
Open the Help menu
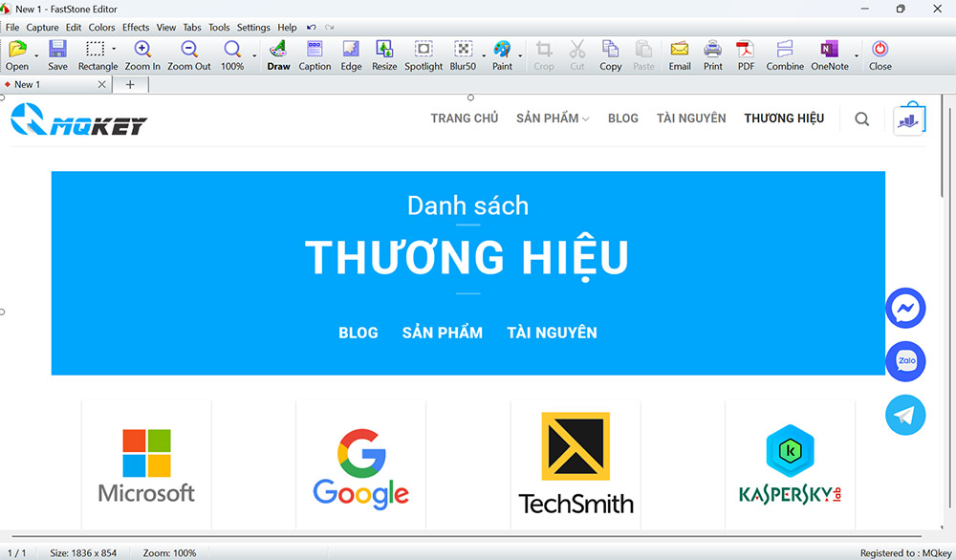coord(287,28)
